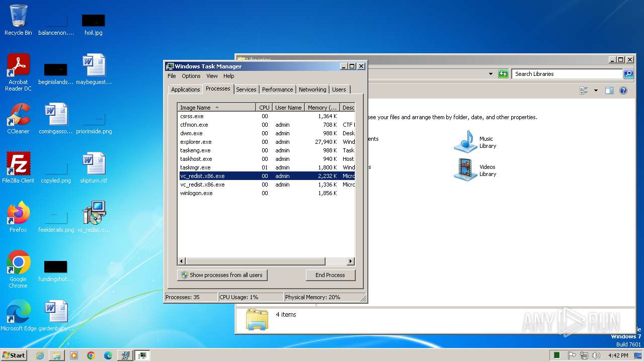The width and height of the screenshot is (644, 362).
Task: Click left arrow of process list scrollbar
Action: (182, 261)
